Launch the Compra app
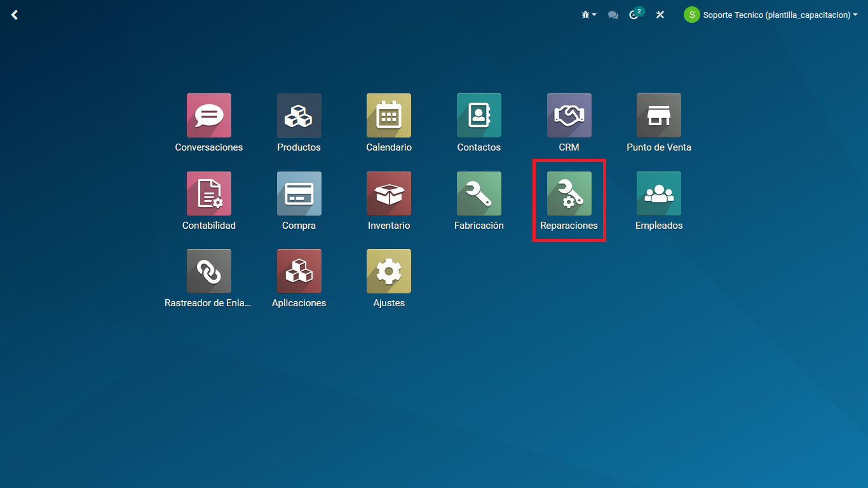 pyautogui.click(x=299, y=194)
